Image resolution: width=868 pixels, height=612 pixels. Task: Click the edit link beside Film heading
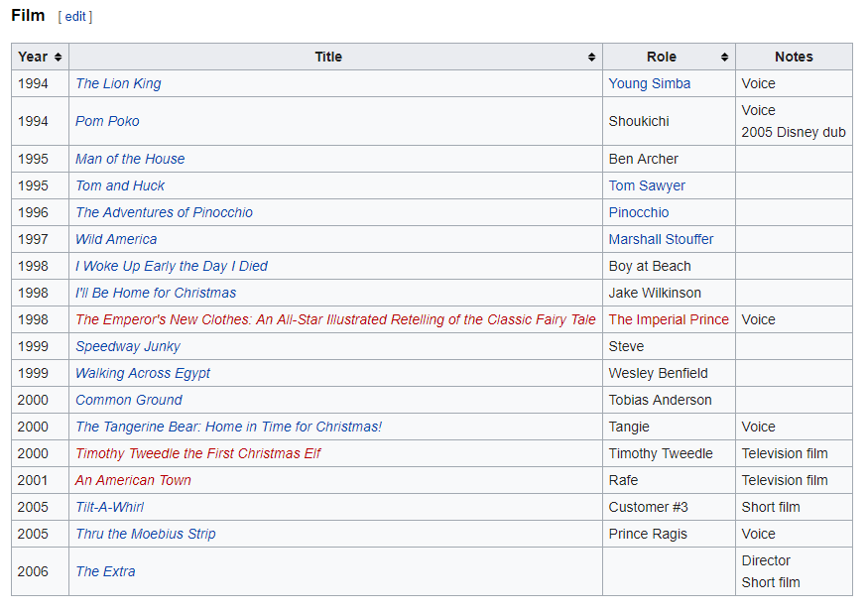75,17
